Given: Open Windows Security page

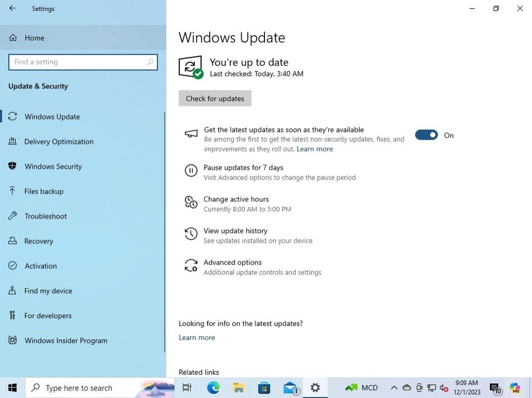Looking at the screenshot, I should point(83,166).
